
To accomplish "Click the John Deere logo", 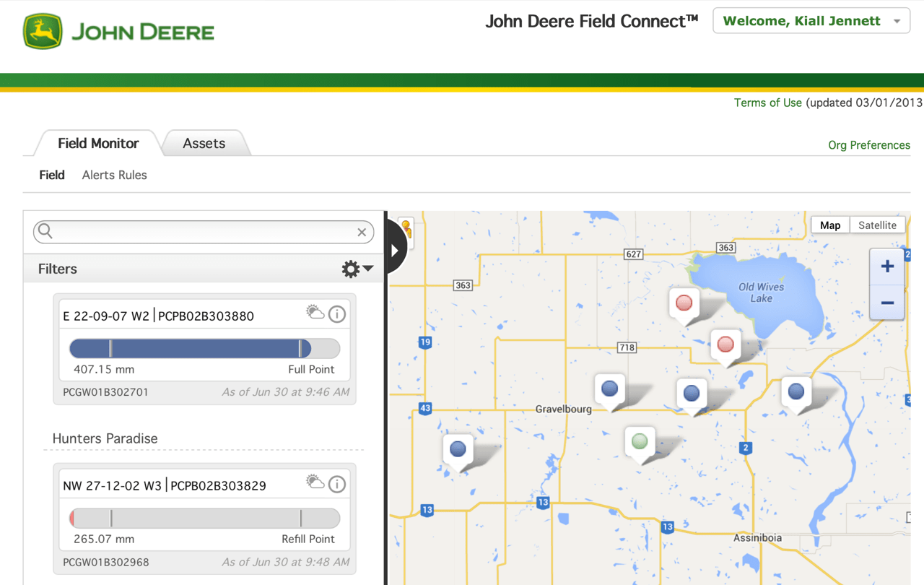I will pyautogui.click(x=119, y=32).
